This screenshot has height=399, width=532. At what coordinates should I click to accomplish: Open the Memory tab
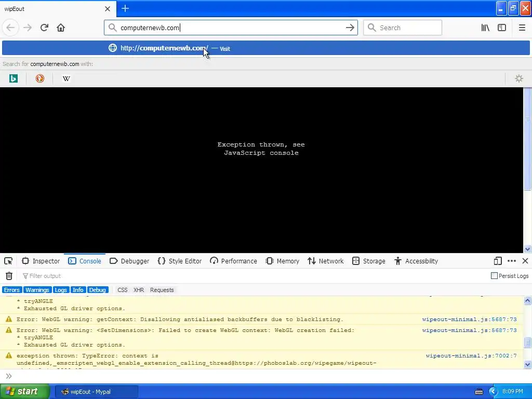click(283, 261)
